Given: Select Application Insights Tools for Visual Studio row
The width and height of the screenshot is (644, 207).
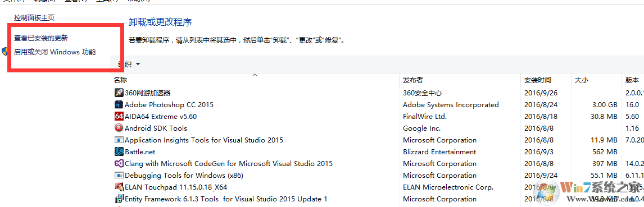Looking at the screenshot, I should point(378,140).
